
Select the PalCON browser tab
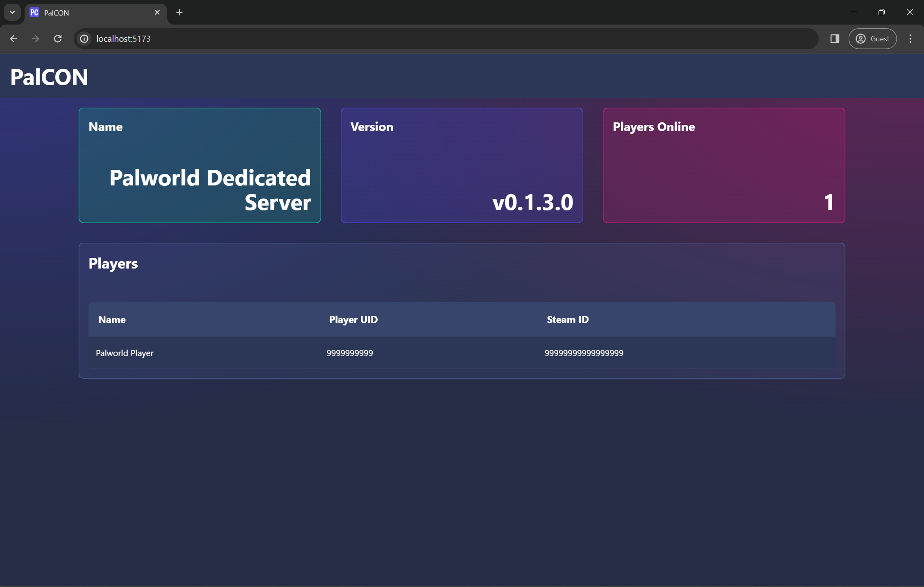coord(90,13)
